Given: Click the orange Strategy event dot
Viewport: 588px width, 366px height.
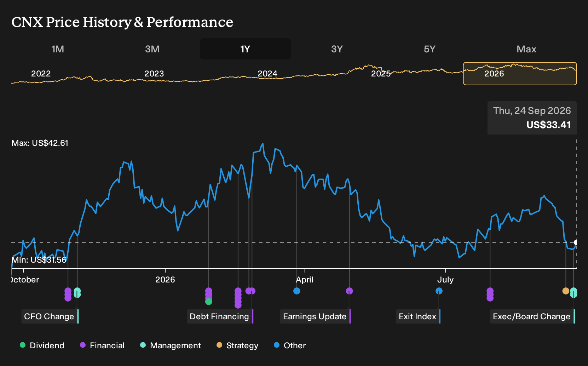Looking at the screenshot, I should tap(566, 291).
